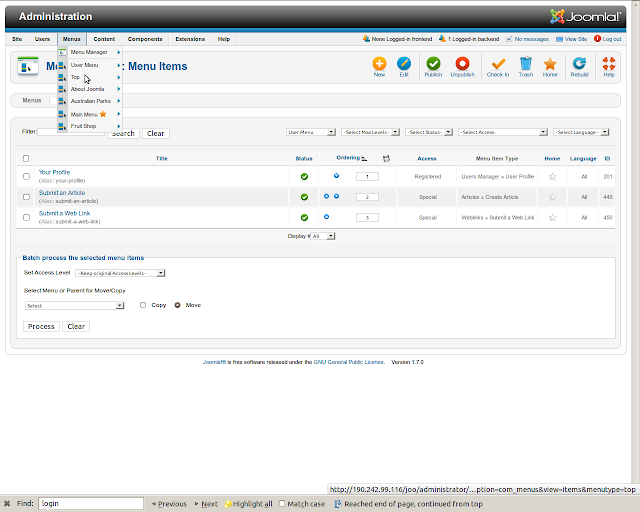The image size is (640, 512).
Task: Click the Unpublish red icon
Action: 462,64
